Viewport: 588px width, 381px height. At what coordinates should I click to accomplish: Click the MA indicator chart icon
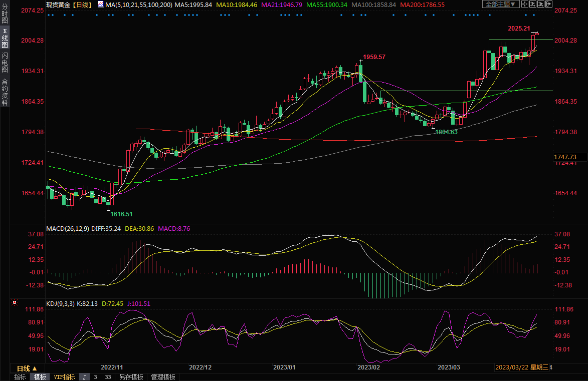click(101, 5)
